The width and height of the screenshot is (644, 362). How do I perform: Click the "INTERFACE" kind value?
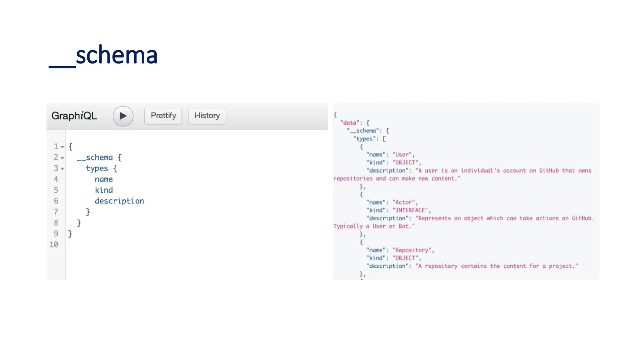coord(410,210)
